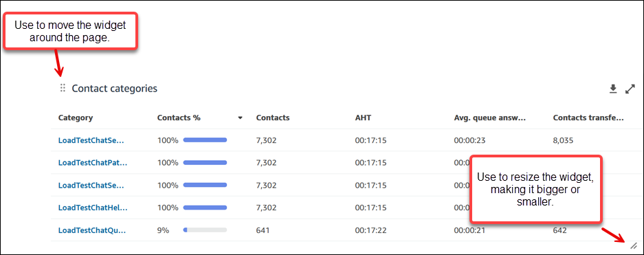The height and width of the screenshot is (255, 644).
Task: Sort by the AHT column header
Action: point(363,118)
